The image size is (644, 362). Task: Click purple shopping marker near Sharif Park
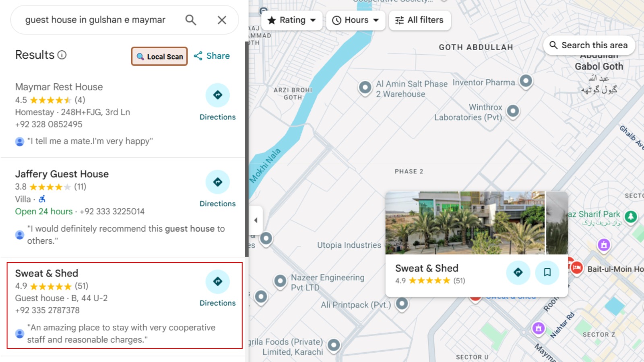point(604,245)
